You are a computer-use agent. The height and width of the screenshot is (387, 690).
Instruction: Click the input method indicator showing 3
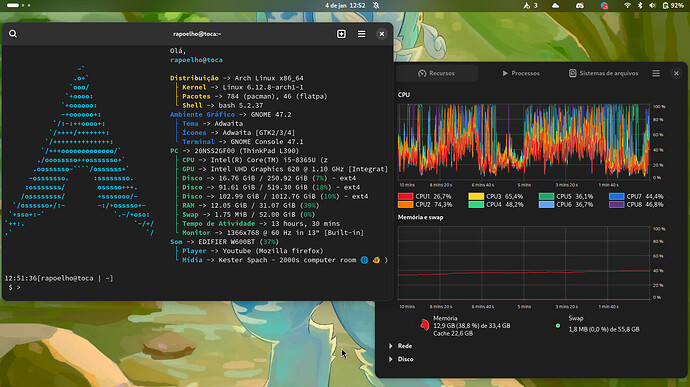531,5
